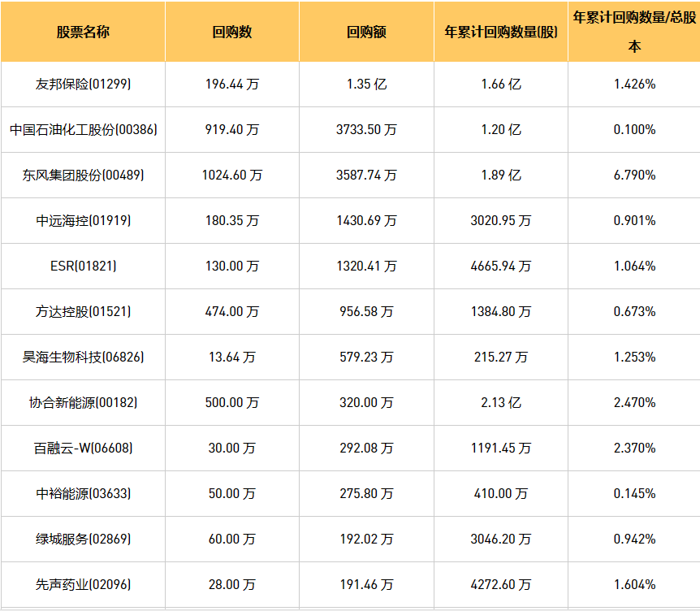Select 中国石油化工股份(00386) stock name

pyautogui.click(x=83, y=129)
